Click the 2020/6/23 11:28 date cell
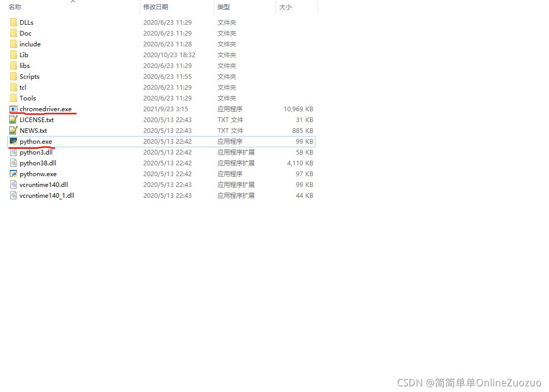 [168, 44]
